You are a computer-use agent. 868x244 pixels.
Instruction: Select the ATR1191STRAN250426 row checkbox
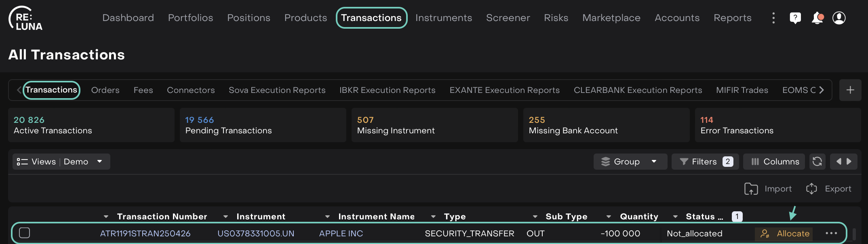click(x=25, y=233)
